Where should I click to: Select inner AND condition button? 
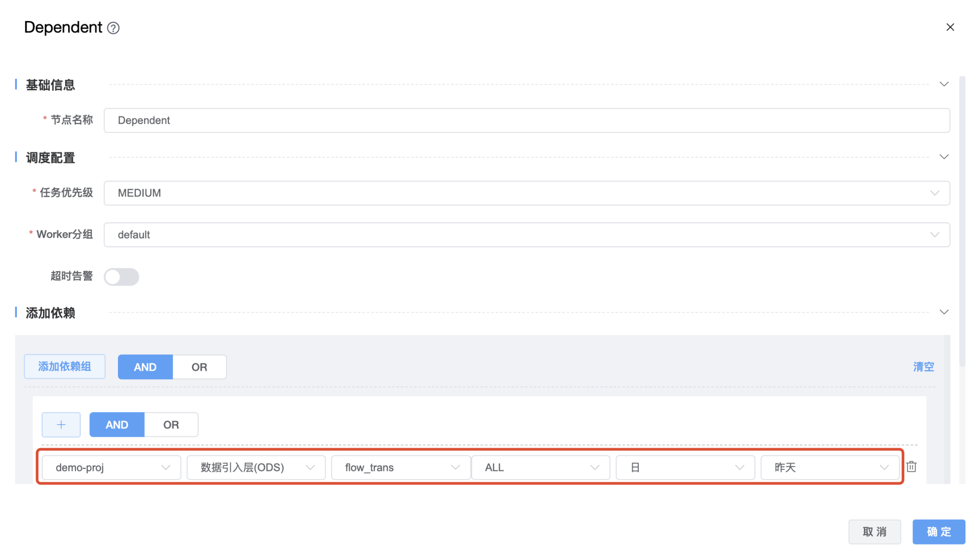[117, 425]
